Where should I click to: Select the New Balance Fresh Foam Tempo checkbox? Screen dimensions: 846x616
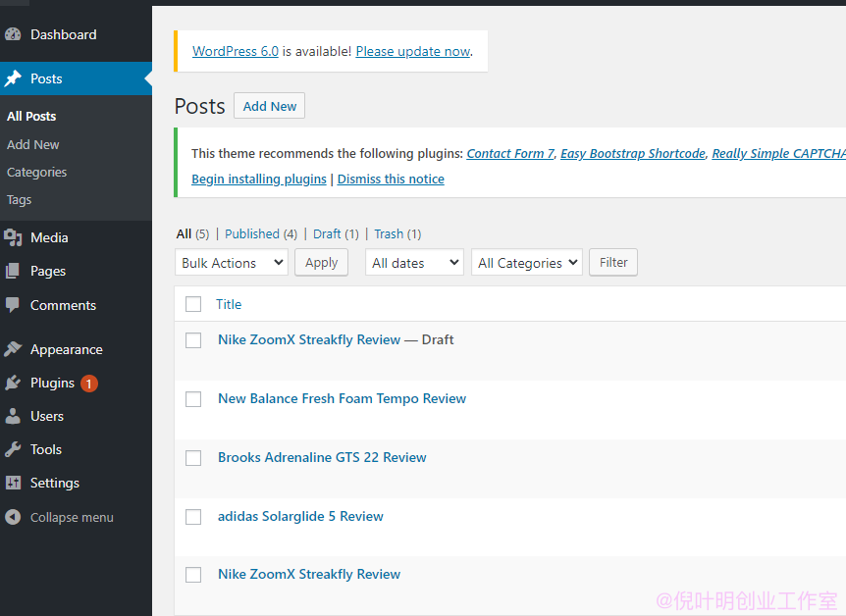193,399
